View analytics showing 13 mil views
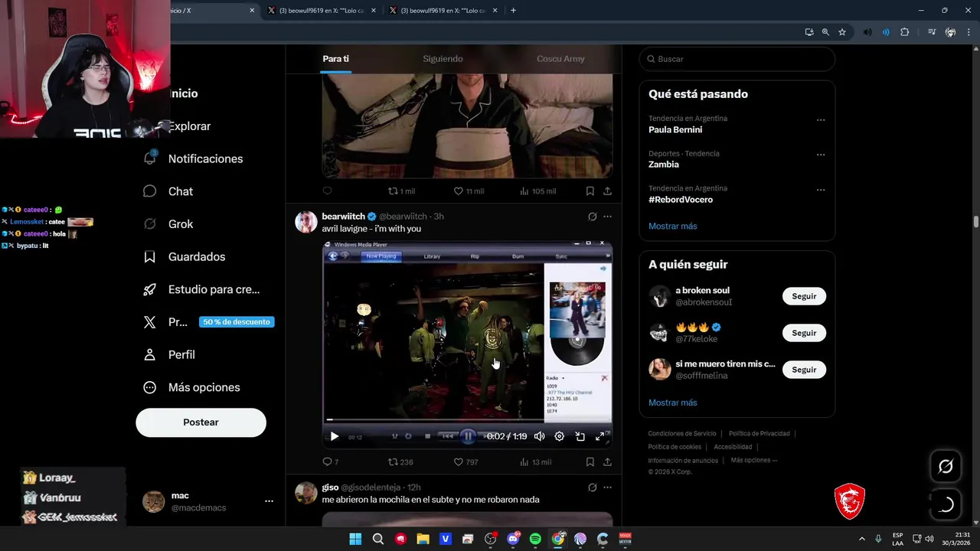 535,461
